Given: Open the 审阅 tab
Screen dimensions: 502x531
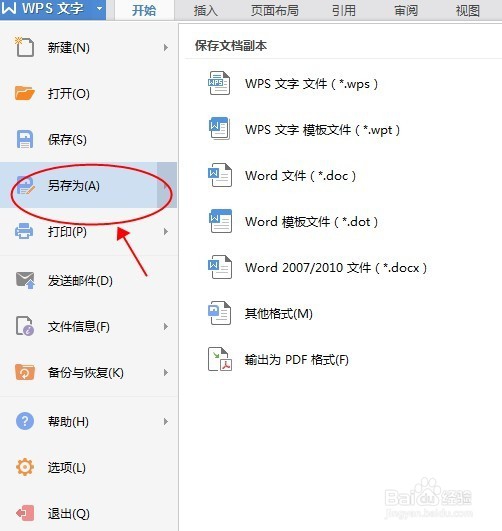Looking at the screenshot, I should pyautogui.click(x=406, y=10).
